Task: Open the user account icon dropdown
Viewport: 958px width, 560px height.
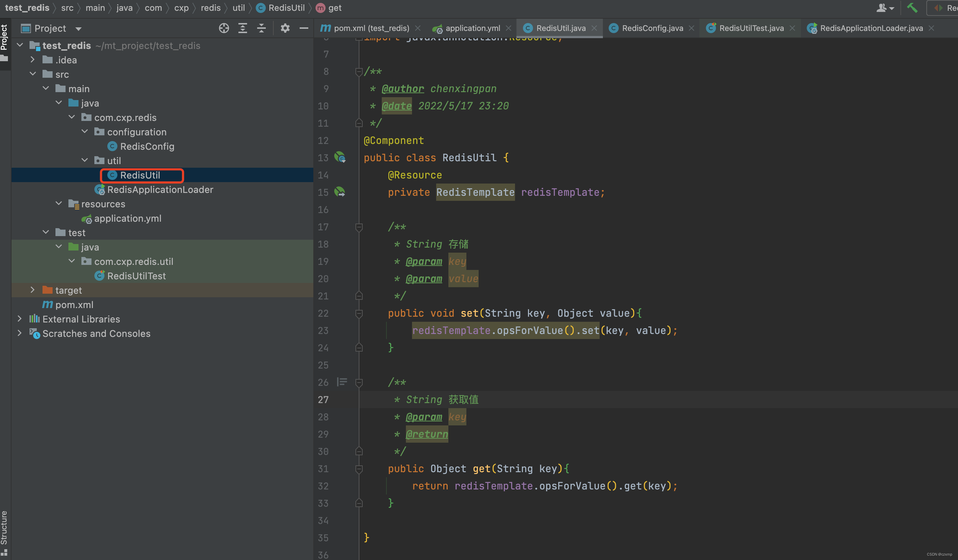Action: pyautogui.click(x=885, y=8)
